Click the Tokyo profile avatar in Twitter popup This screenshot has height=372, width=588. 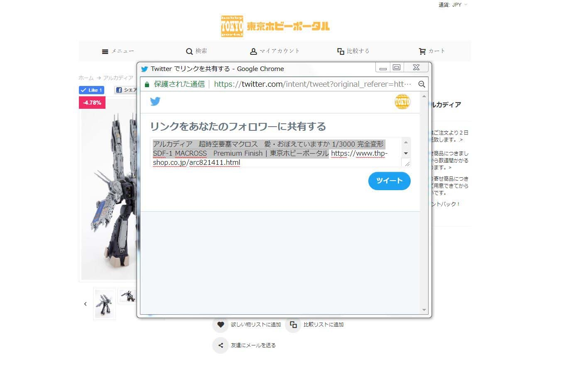pos(402,102)
